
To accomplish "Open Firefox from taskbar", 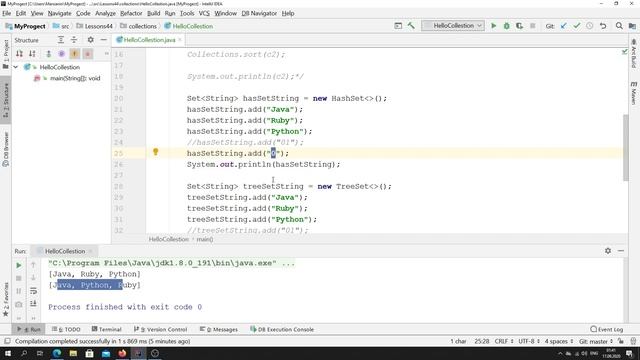I will coord(122,353).
